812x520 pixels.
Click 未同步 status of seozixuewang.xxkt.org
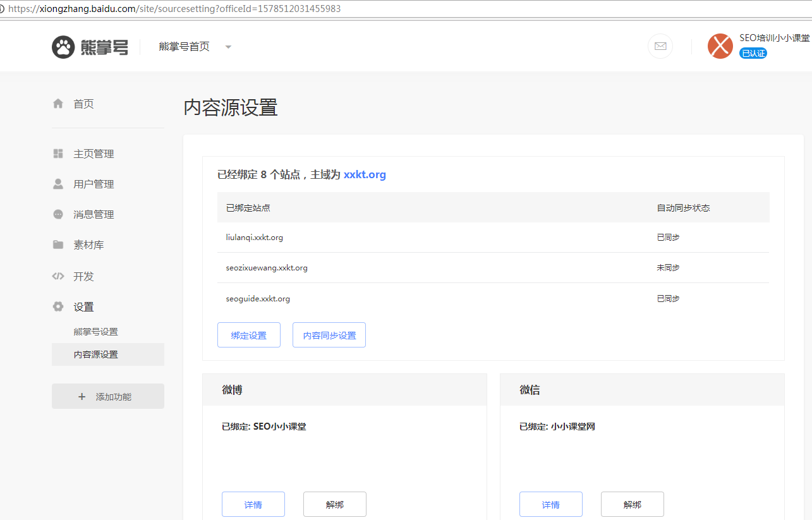tap(668, 268)
